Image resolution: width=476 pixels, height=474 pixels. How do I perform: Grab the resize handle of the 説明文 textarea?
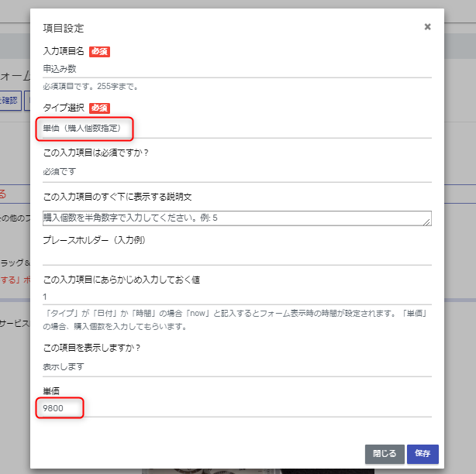(x=427, y=223)
